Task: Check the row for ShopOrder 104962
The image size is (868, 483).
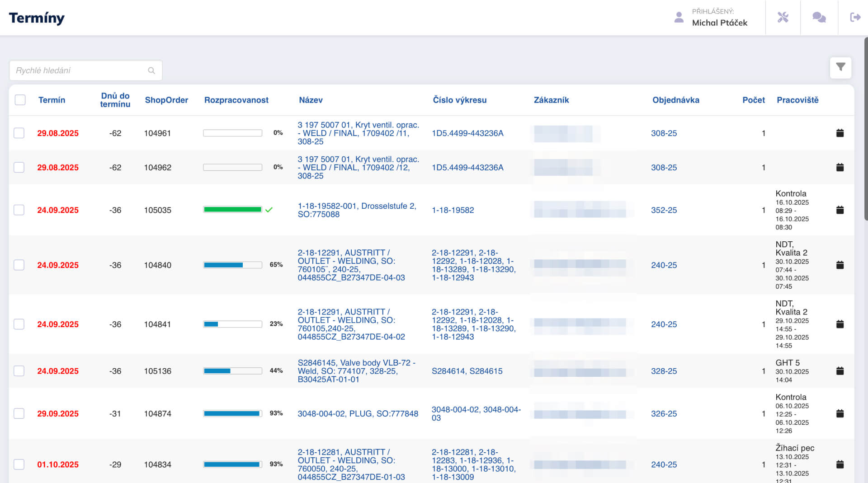Action: coord(19,167)
